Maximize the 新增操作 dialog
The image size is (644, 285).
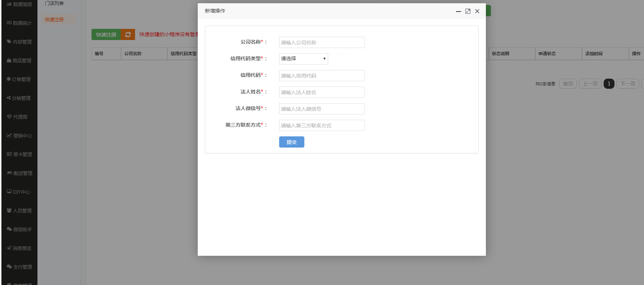468,11
